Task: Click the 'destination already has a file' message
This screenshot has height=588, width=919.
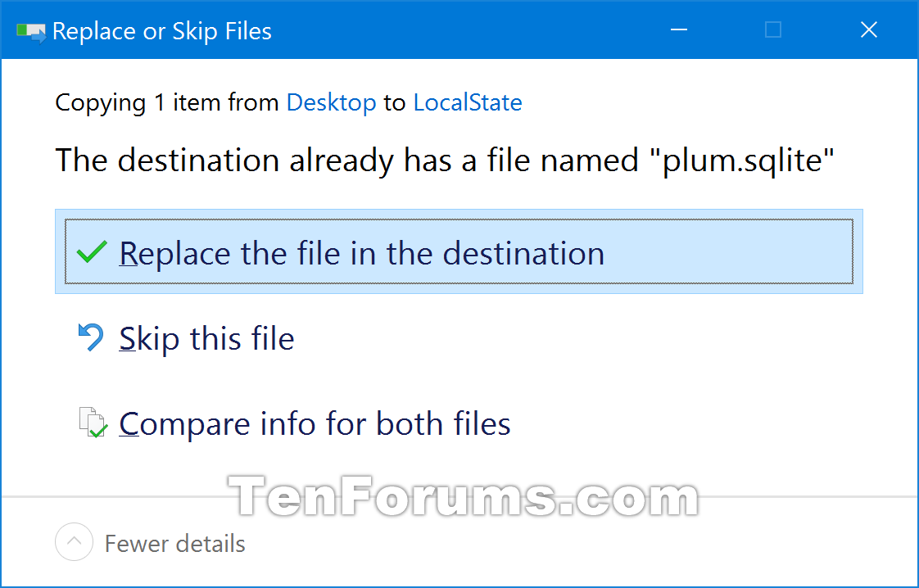Action: click(x=445, y=160)
